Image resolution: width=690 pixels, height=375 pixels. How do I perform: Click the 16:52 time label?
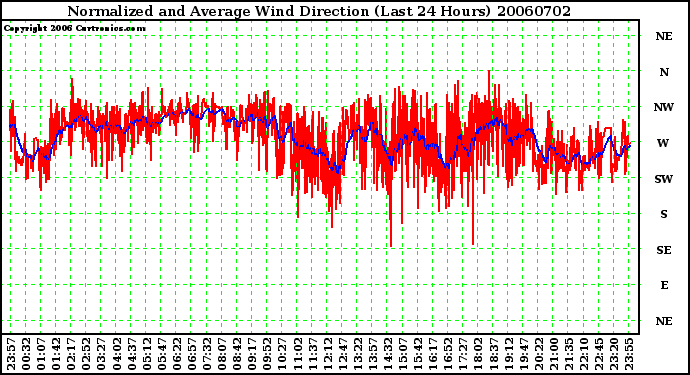pyautogui.click(x=449, y=354)
